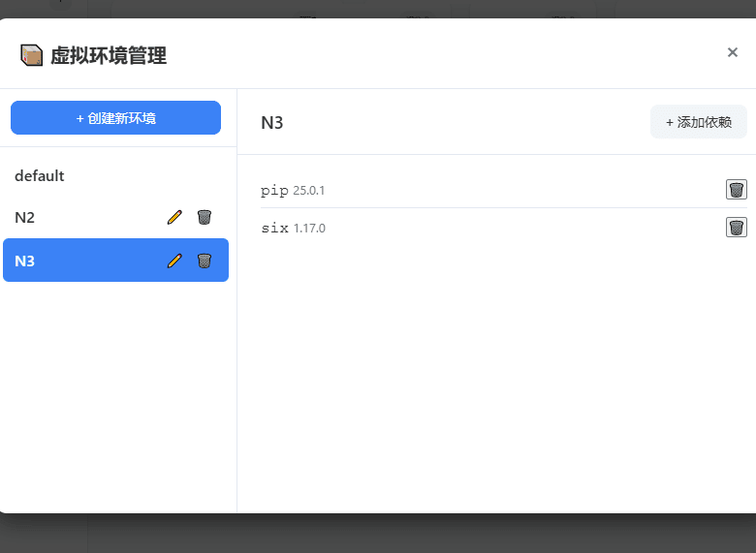The height and width of the screenshot is (553, 756).
Task: Rename N3 using its pencil icon
Action: click(174, 261)
